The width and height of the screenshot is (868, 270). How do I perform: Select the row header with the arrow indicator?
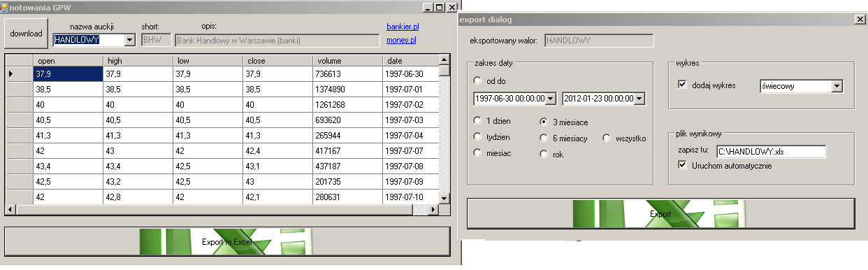pos(19,73)
